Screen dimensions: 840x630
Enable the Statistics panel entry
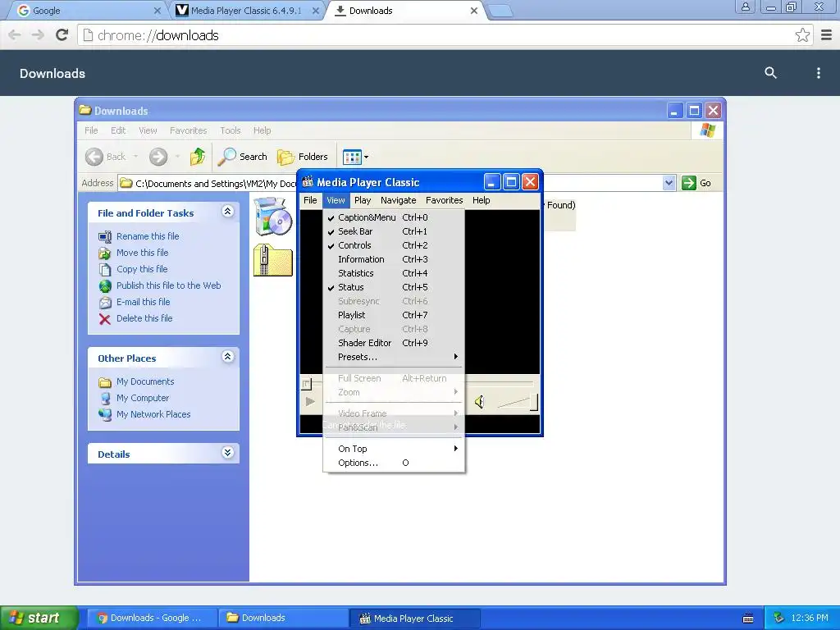tap(394, 273)
